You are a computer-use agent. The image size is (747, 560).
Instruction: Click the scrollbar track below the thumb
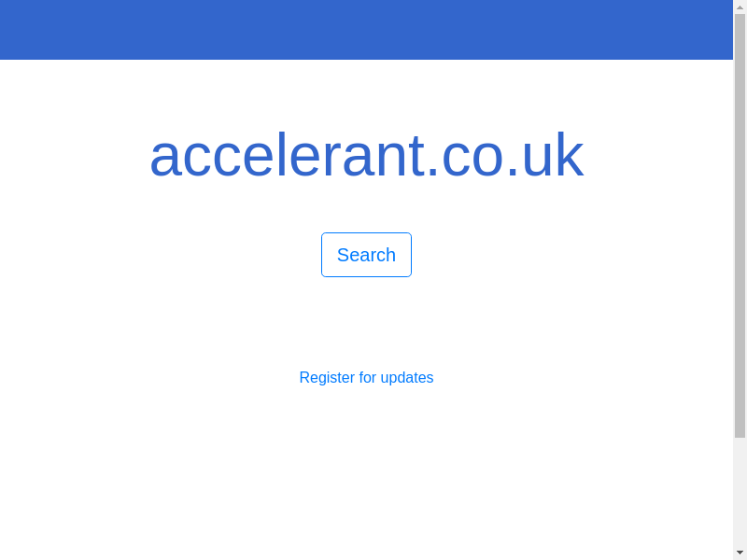coord(740,492)
